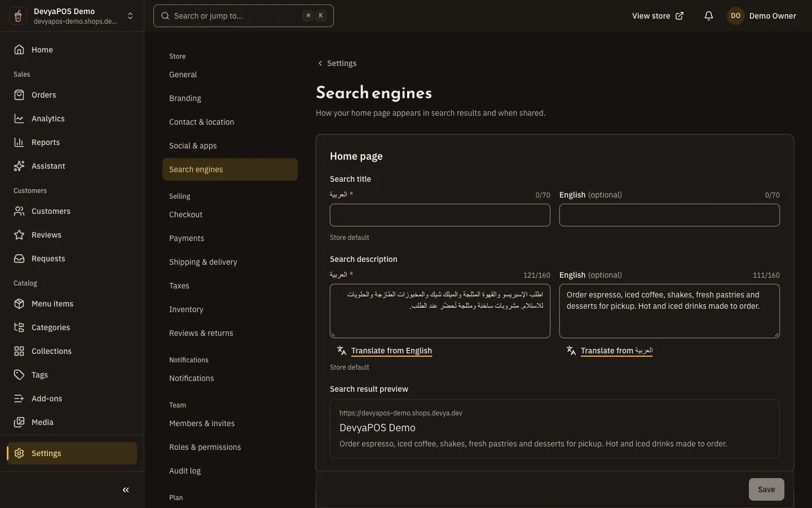Click translate icon beside Translate from English
Image resolution: width=812 pixels, height=508 pixels.
click(x=342, y=351)
